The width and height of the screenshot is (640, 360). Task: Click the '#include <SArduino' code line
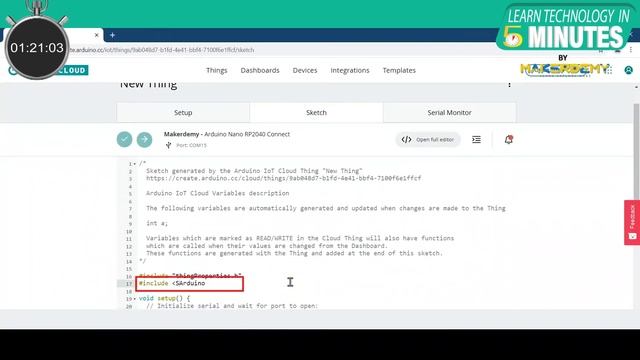pyautogui.click(x=172, y=283)
